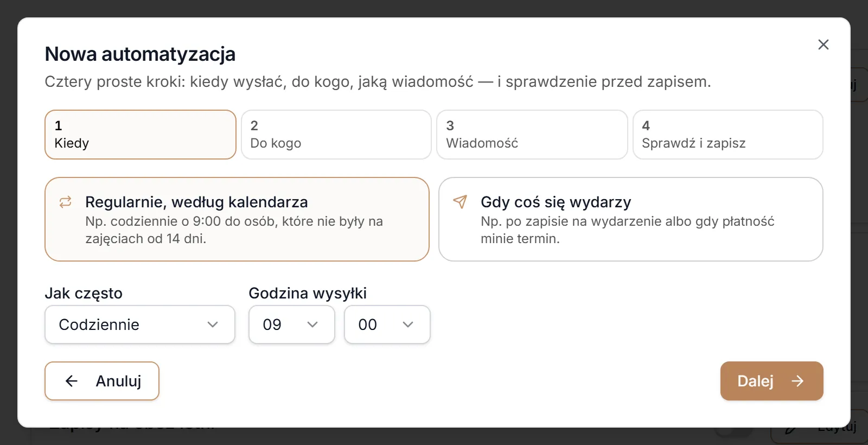
Task: Expand the minutes dropdown showing 00
Action: [387, 325]
